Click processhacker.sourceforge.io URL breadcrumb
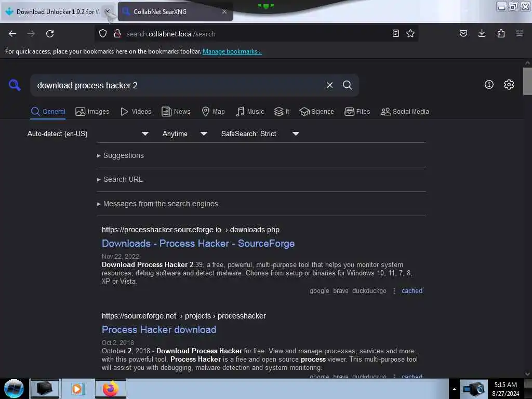 [x=190, y=230]
